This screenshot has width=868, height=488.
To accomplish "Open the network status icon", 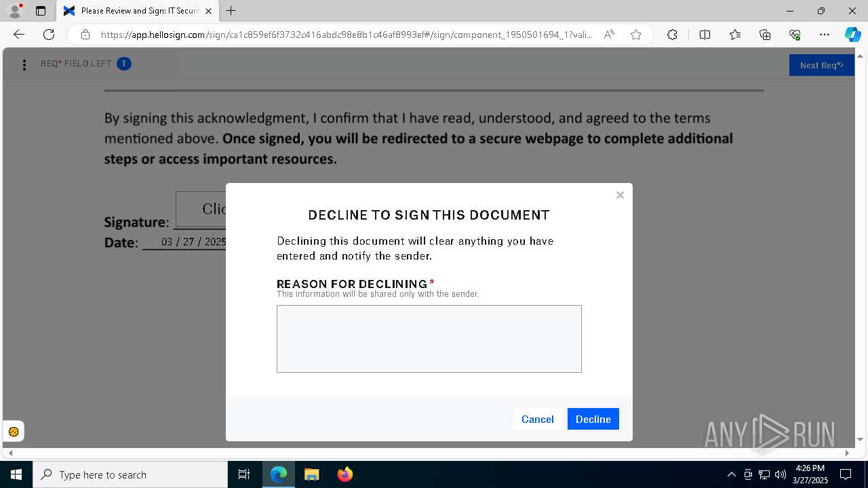I will 764,474.
